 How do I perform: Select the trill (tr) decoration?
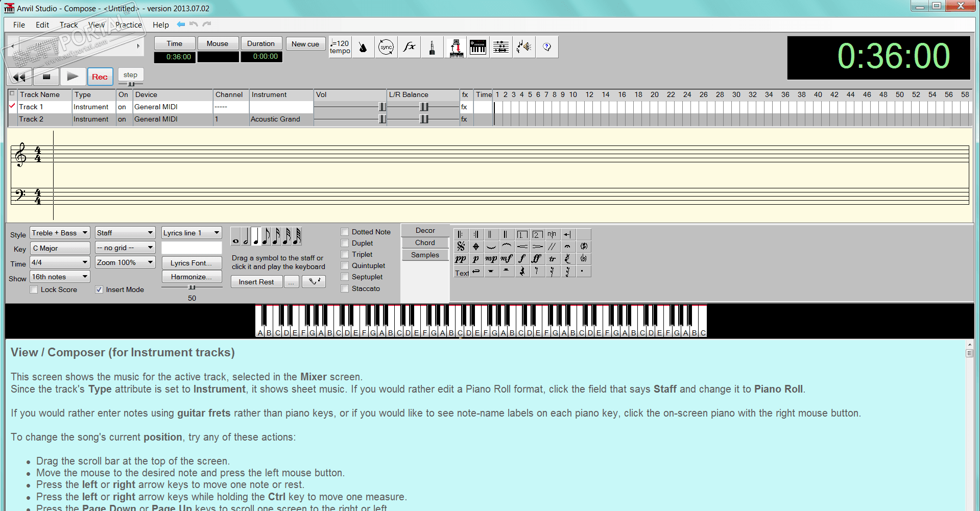pyautogui.click(x=552, y=259)
